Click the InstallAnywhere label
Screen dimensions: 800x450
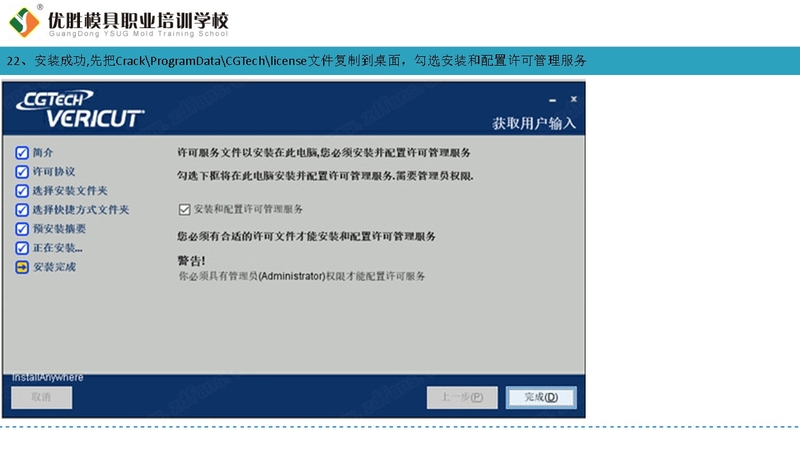pos(47,378)
